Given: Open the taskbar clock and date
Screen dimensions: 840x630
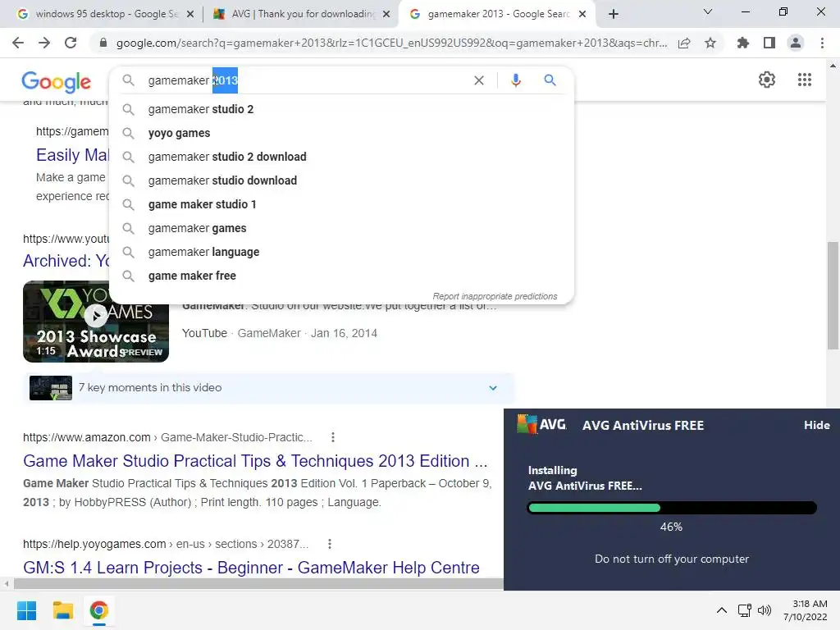Looking at the screenshot, I should click(806, 610).
